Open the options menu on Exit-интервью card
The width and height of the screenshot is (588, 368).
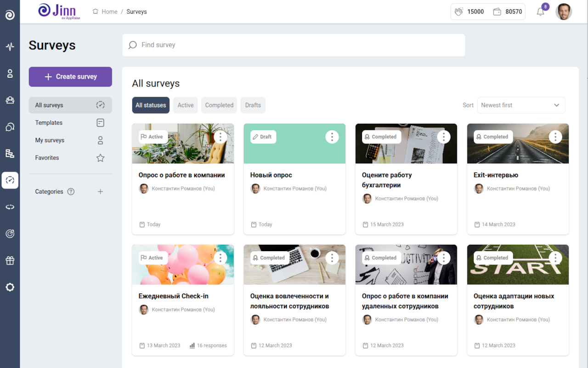point(555,137)
